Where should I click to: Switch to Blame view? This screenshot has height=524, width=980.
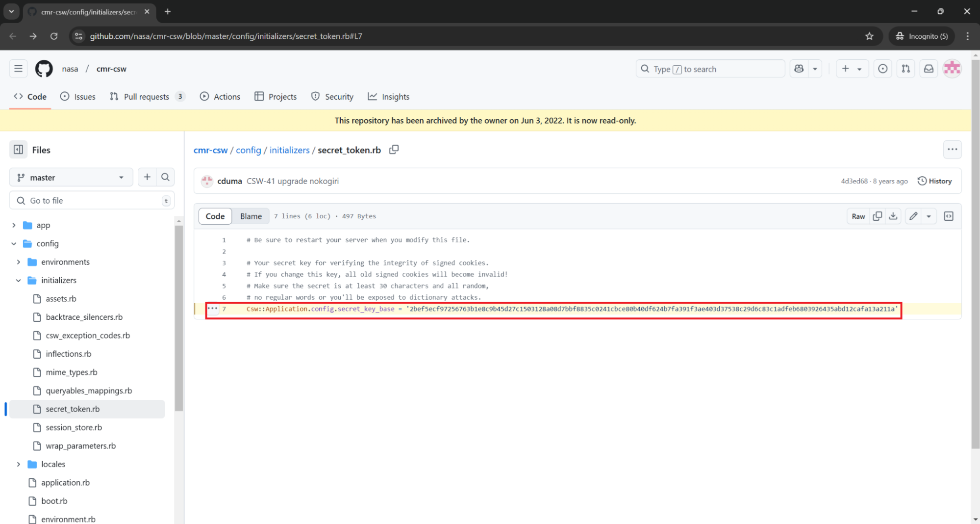point(251,216)
